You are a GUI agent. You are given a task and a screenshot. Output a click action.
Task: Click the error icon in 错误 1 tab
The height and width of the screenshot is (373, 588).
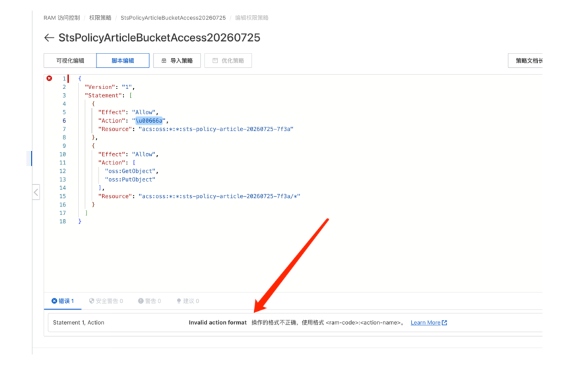pos(54,301)
